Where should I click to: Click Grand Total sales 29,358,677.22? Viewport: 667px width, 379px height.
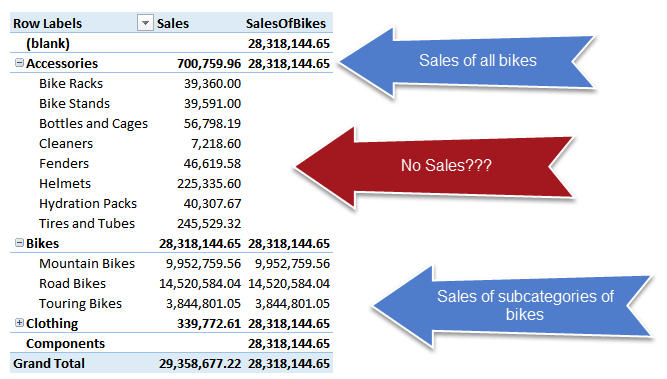[x=200, y=363]
